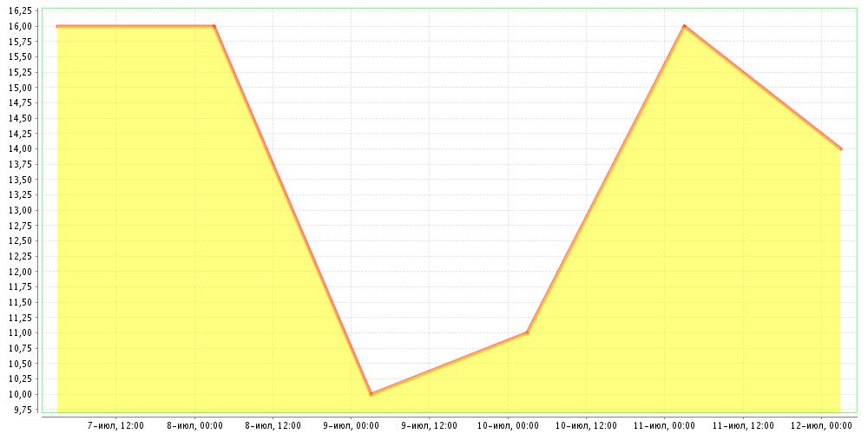Select the '12-июл, 00:00' time label
This screenshot has height=434, width=868.
click(822, 425)
